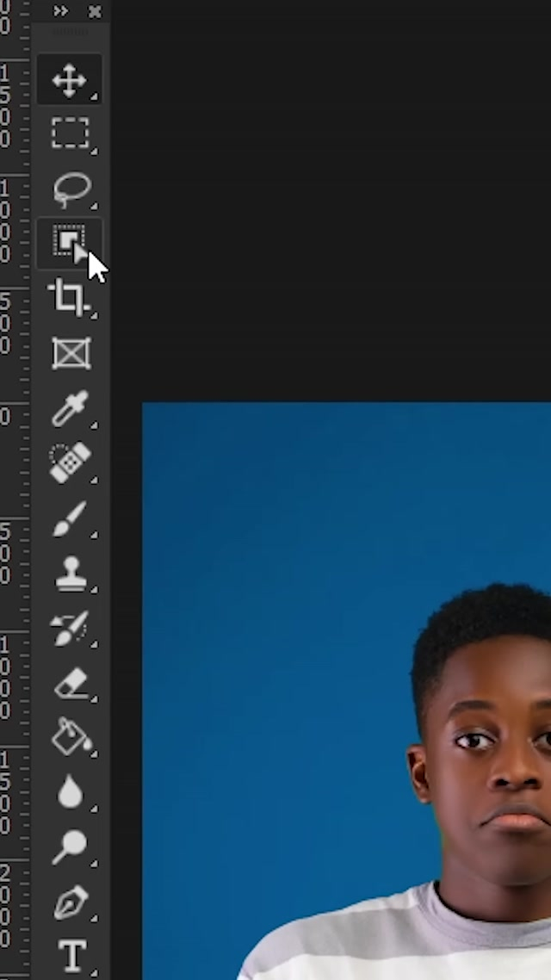Screen dimensions: 551x980
Task: Select the Paint Bucket tool
Action: coord(70,737)
